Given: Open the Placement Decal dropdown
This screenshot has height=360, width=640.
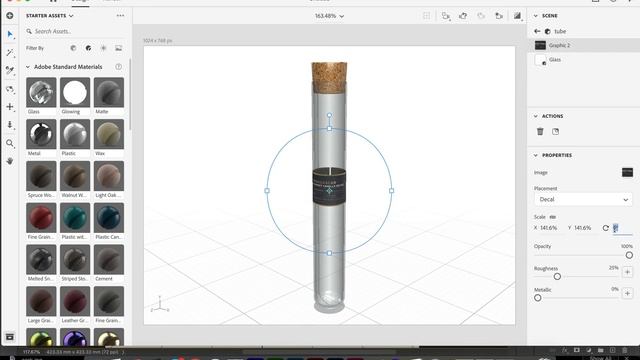Looking at the screenshot, I should click(583, 200).
